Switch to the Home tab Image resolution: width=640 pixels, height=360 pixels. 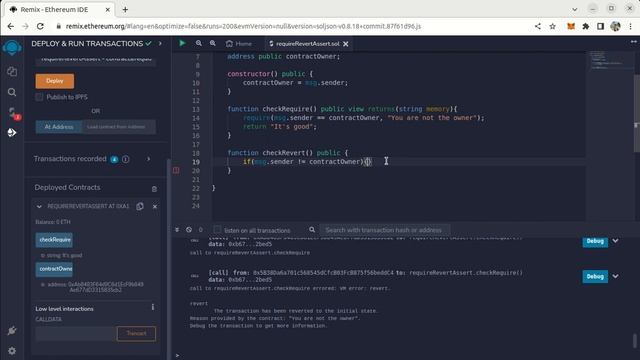(x=239, y=44)
